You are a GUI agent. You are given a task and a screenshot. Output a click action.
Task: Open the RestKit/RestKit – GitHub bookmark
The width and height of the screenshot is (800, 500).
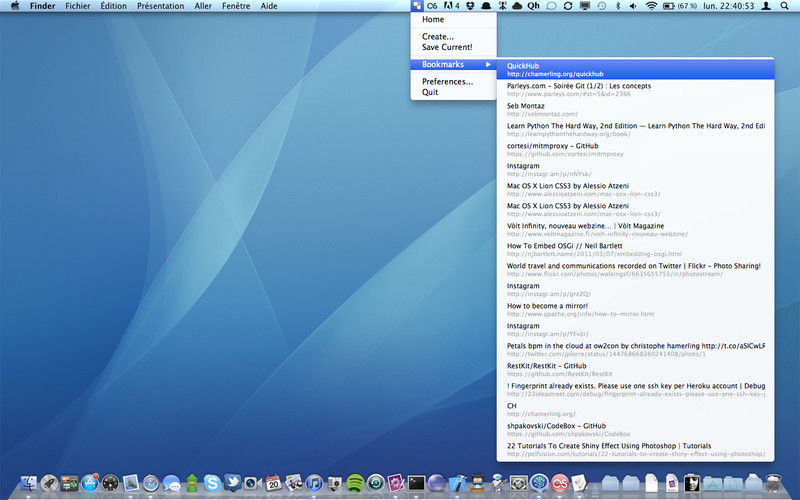click(x=635, y=369)
